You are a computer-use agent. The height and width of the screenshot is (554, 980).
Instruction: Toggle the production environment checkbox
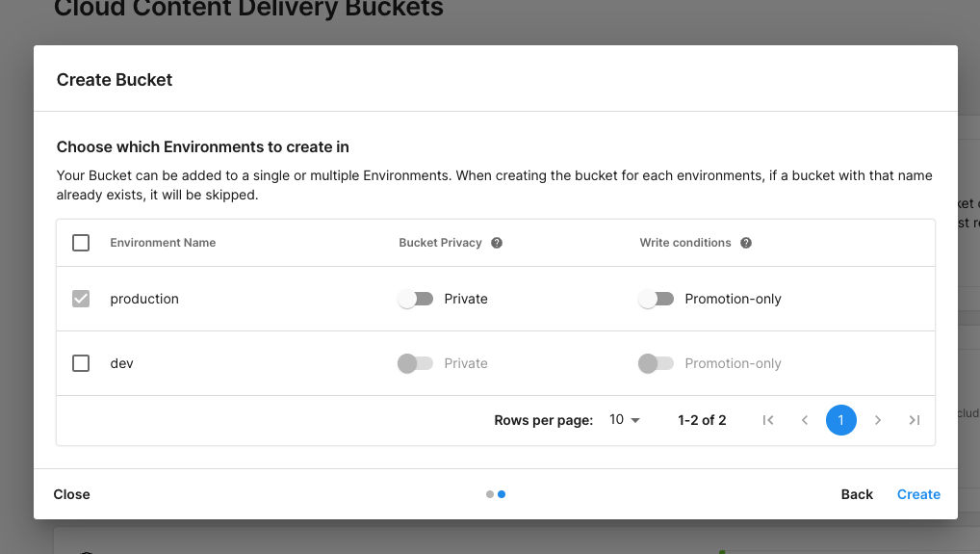pyautogui.click(x=81, y=299)
